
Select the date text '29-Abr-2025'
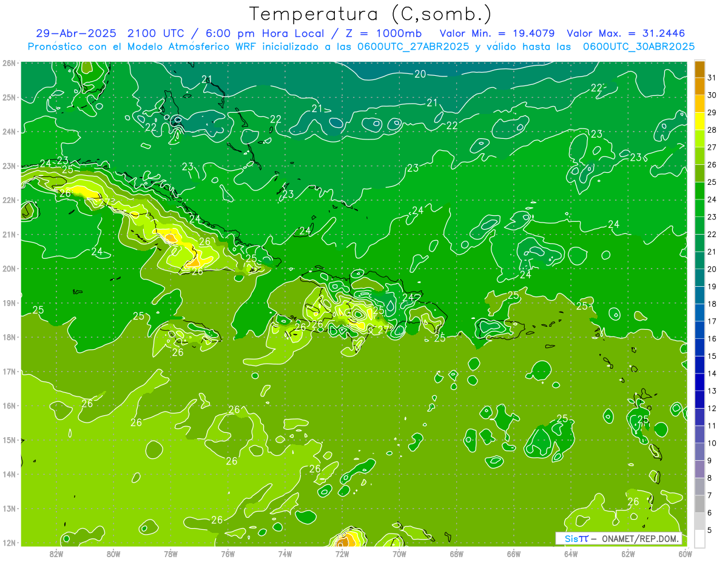(76, 33)
